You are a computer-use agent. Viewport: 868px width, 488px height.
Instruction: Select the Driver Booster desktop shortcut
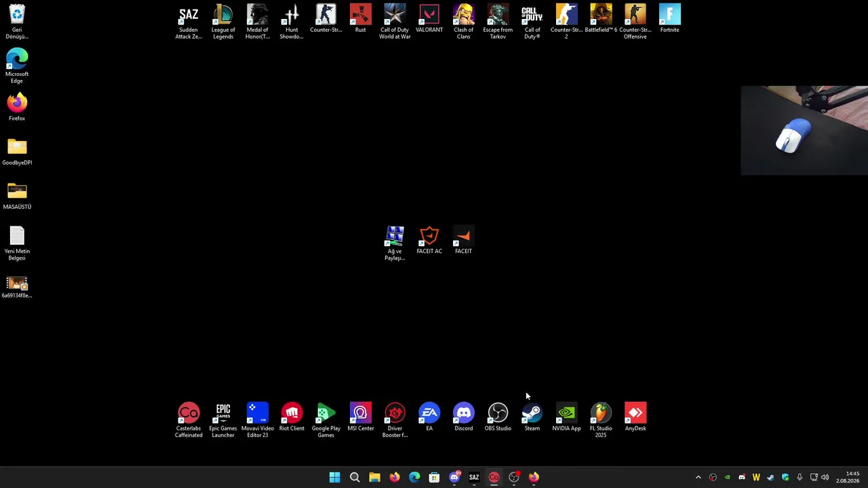click(395, 420)
